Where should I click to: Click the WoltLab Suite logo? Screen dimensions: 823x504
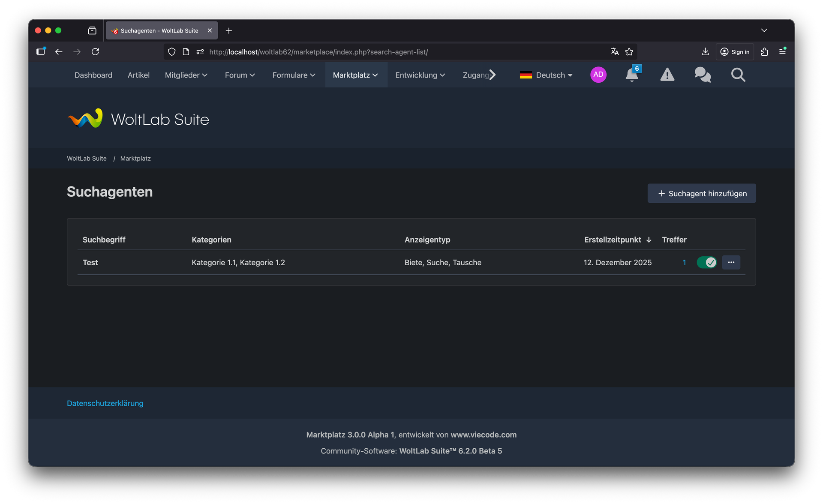pos(138,119)
